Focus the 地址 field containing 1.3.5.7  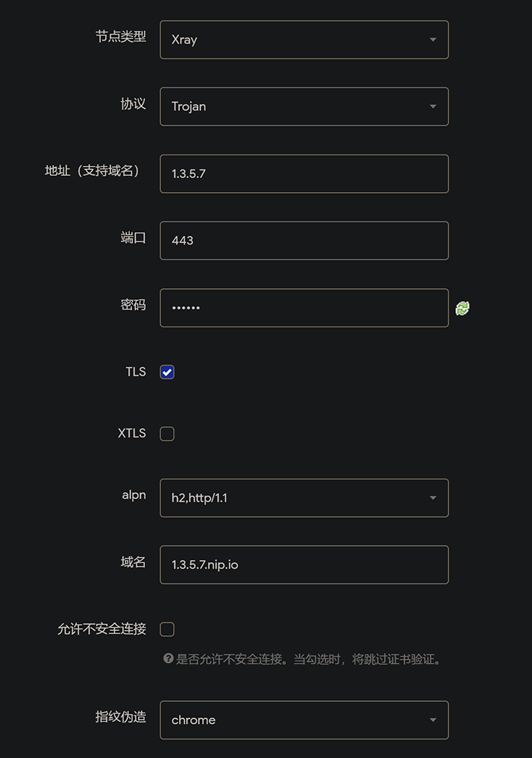click(304, 174)
